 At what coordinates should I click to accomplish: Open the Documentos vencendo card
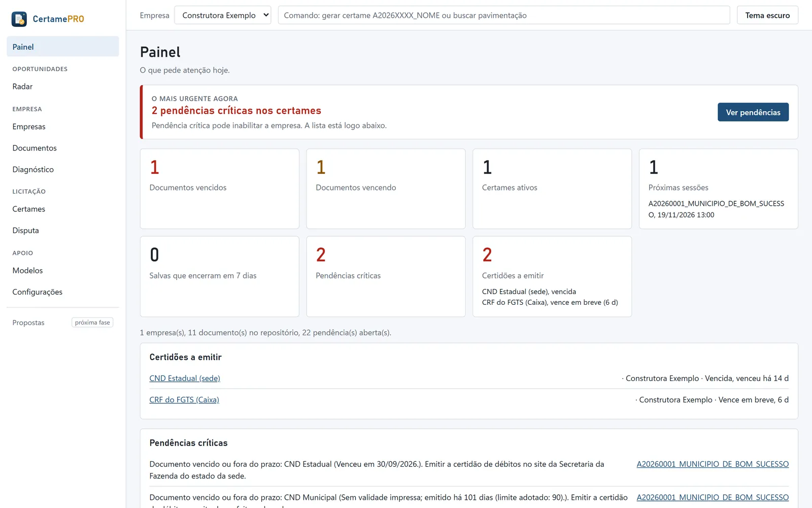click(x=386, y=188)
